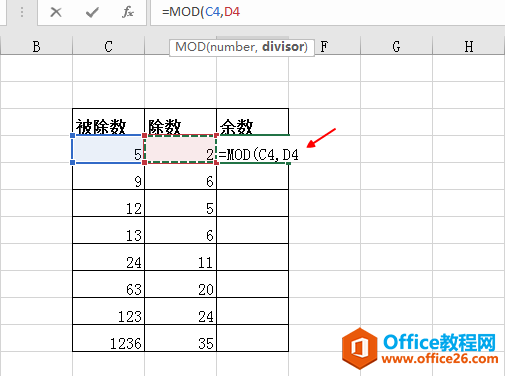Select the empty remainder cell in the 1236 row
The width and height of the screenshot is (505, 376).
[252, 338]
